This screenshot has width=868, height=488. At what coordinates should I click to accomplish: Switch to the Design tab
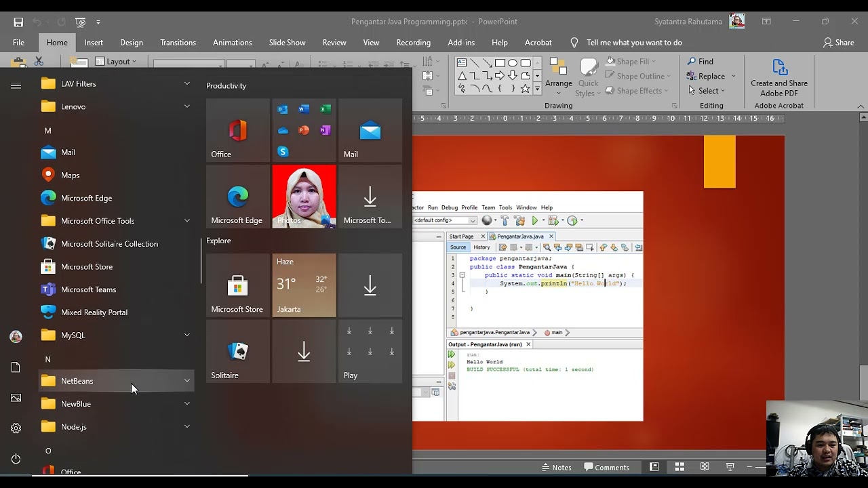(x=132, y=43)
